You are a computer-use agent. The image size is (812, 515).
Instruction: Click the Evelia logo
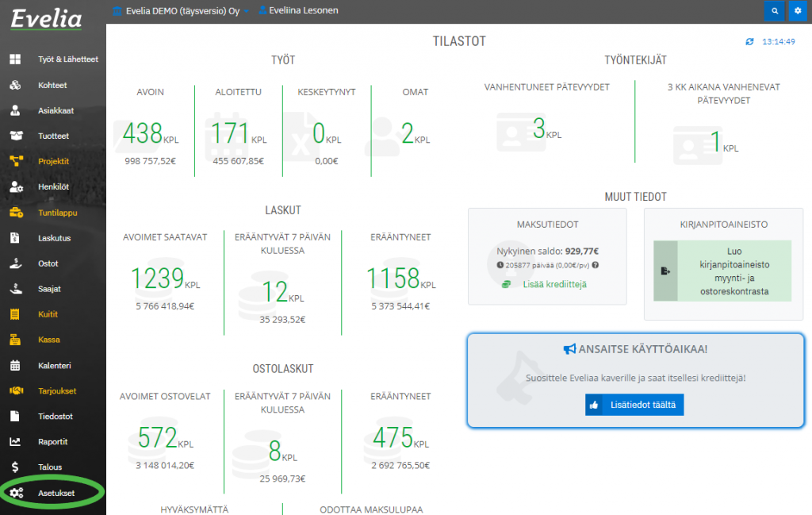click(46, 19)
